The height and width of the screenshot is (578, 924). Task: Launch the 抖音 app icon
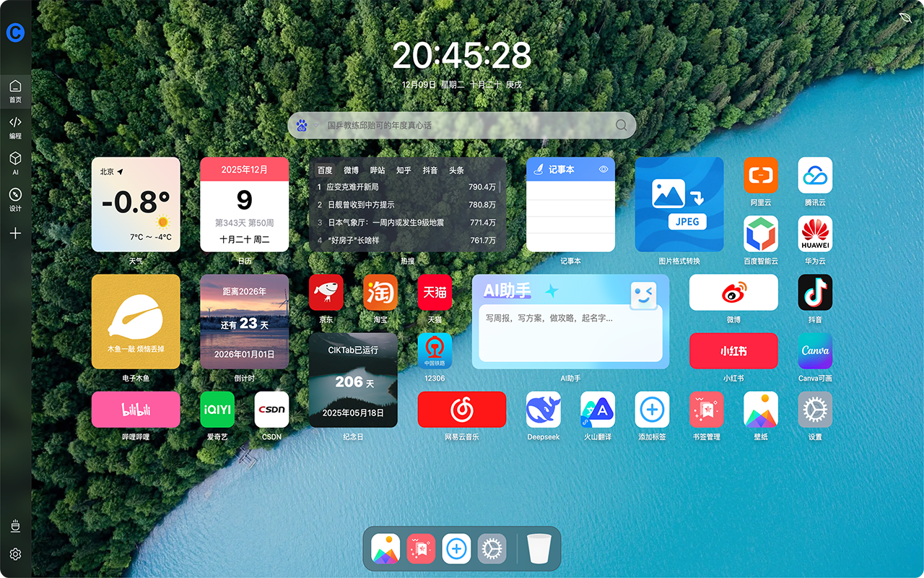pos(815,293)
